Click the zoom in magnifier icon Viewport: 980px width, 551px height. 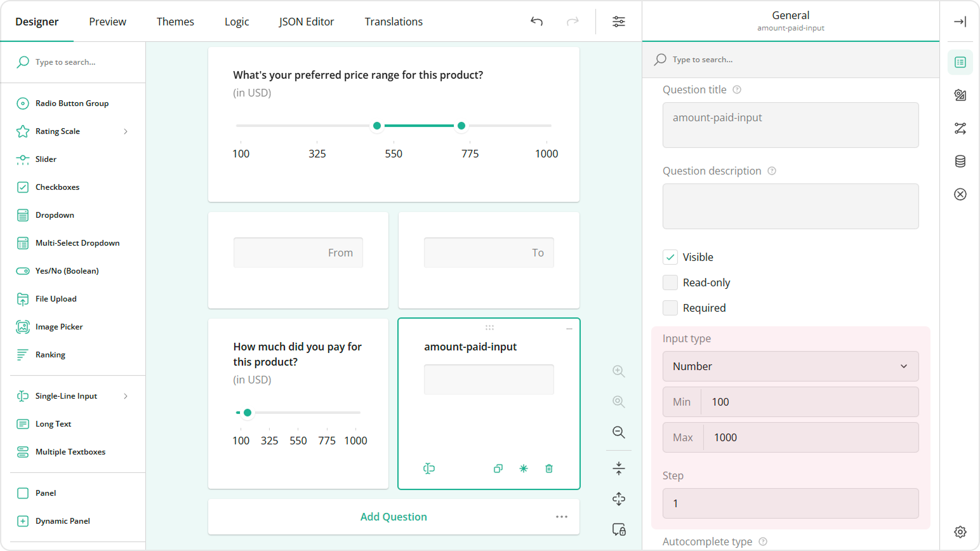click(619, 371)
